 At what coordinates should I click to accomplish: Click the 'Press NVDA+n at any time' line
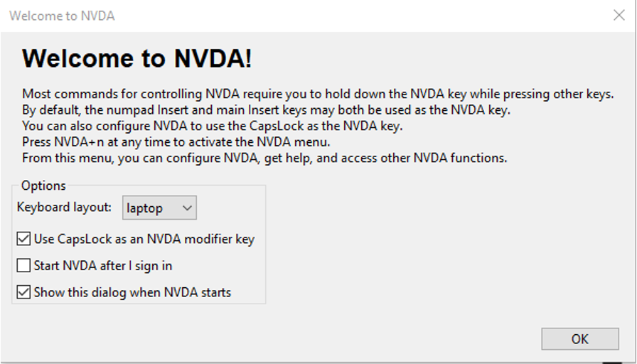[x=176, y=141]
